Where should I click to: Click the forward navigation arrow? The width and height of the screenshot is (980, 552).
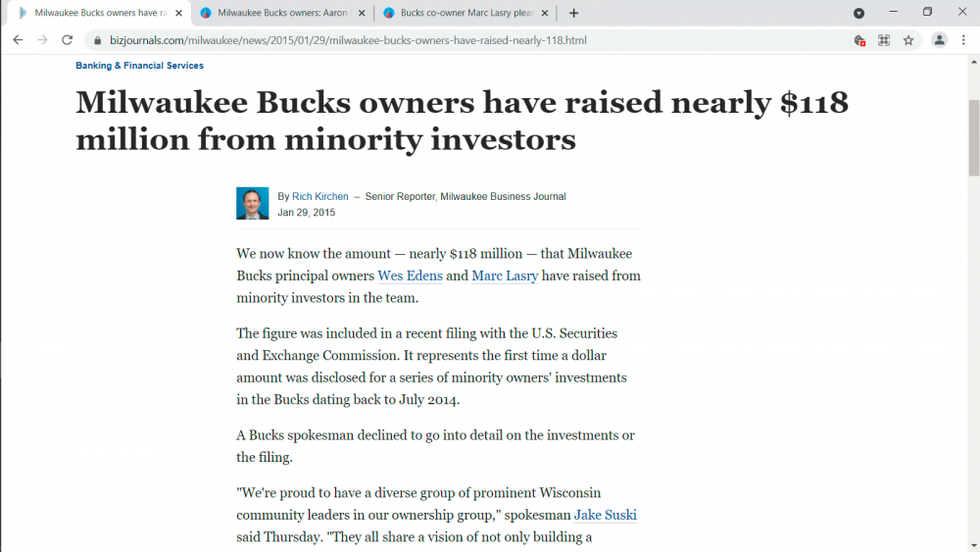(x=42, y=40)
